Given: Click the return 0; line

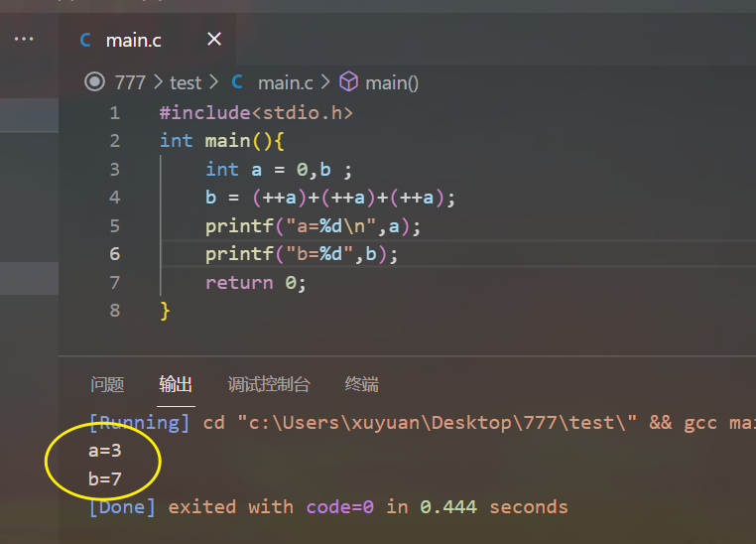Looking at the screenshot, I should click(256, 282).
